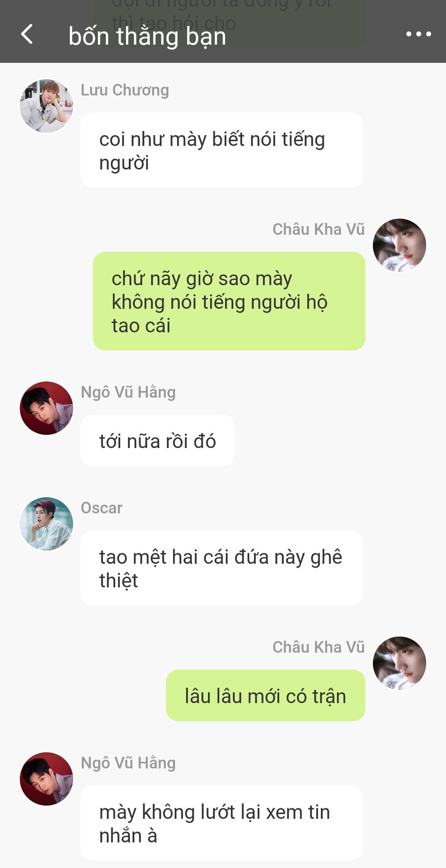This screenshot has width=446, height=868.
Task: Select message 'mày không lướt lại xem tin nhắn à'
Action: click(x=221, y=823)
